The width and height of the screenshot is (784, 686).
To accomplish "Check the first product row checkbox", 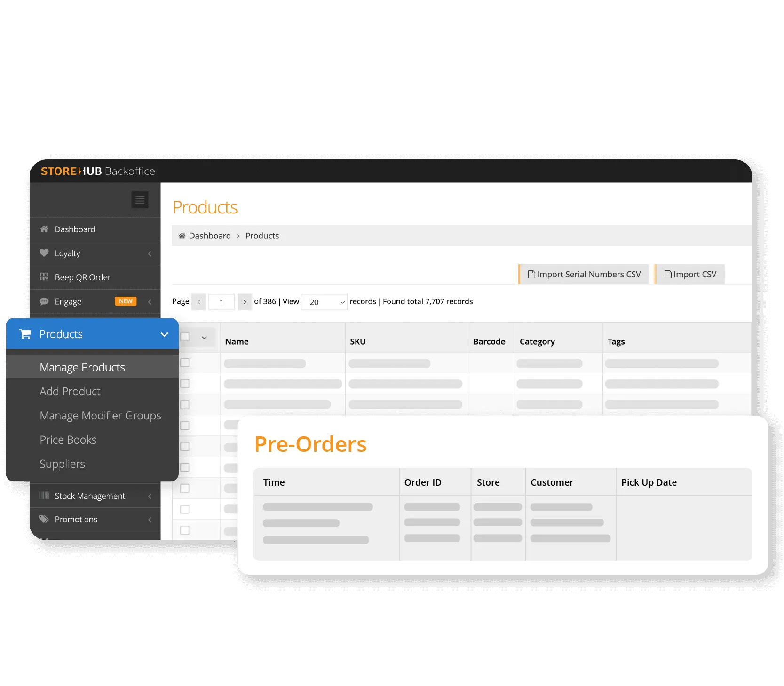I will 185,363.
